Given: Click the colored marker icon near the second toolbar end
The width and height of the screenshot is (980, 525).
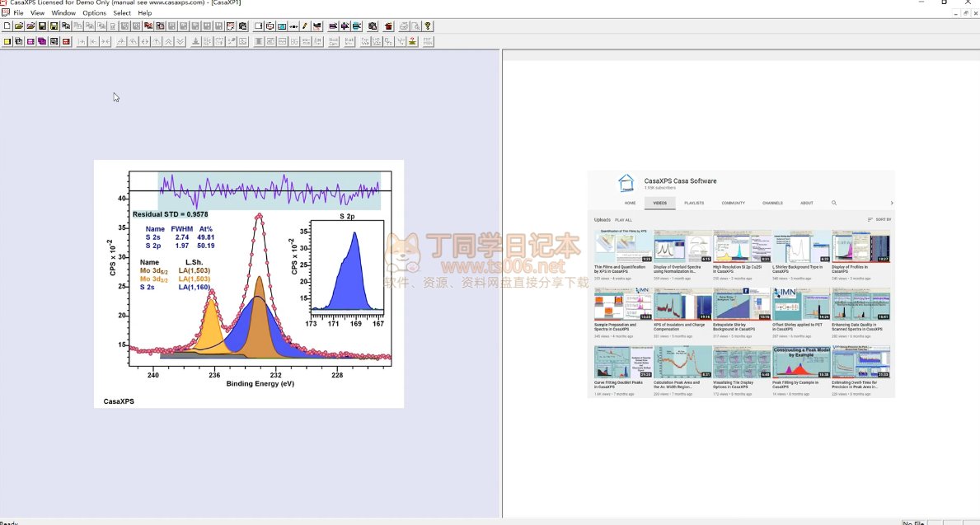Looking at the screenshot, I should coord(412,41).
